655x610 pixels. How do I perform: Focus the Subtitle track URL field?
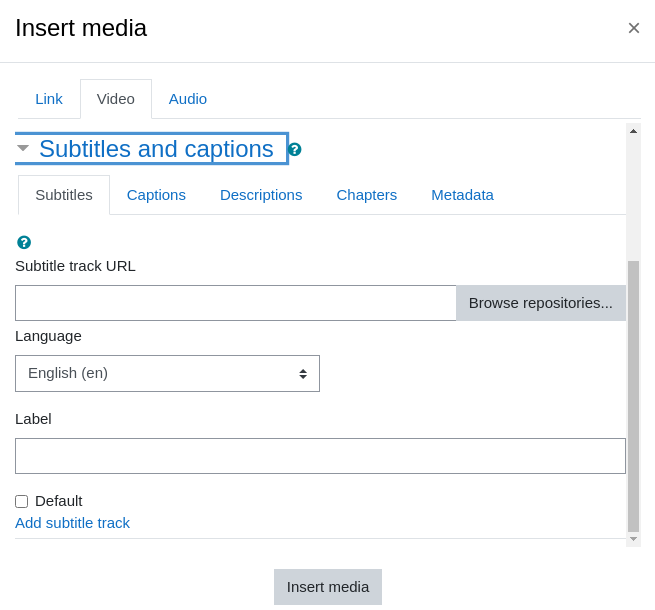click(x=236, y=303)
